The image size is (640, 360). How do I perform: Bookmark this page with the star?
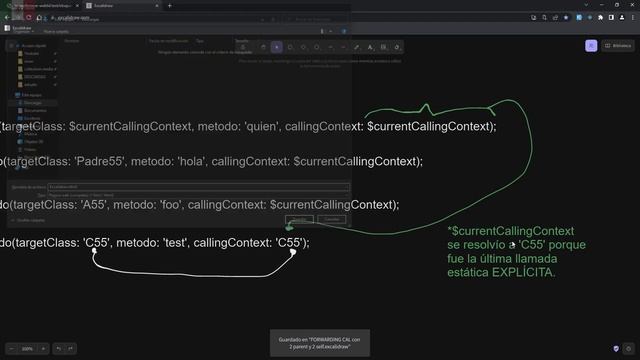[566, 18]
